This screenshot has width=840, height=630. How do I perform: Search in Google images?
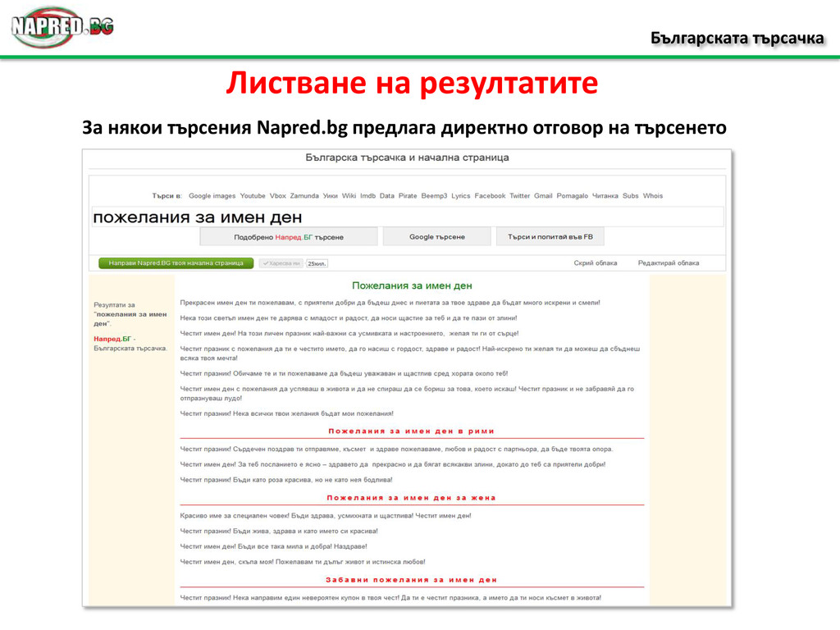(212, 196)
